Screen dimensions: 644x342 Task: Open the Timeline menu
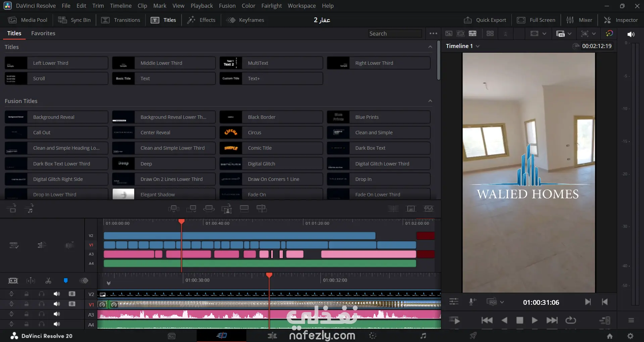(121, 6)
